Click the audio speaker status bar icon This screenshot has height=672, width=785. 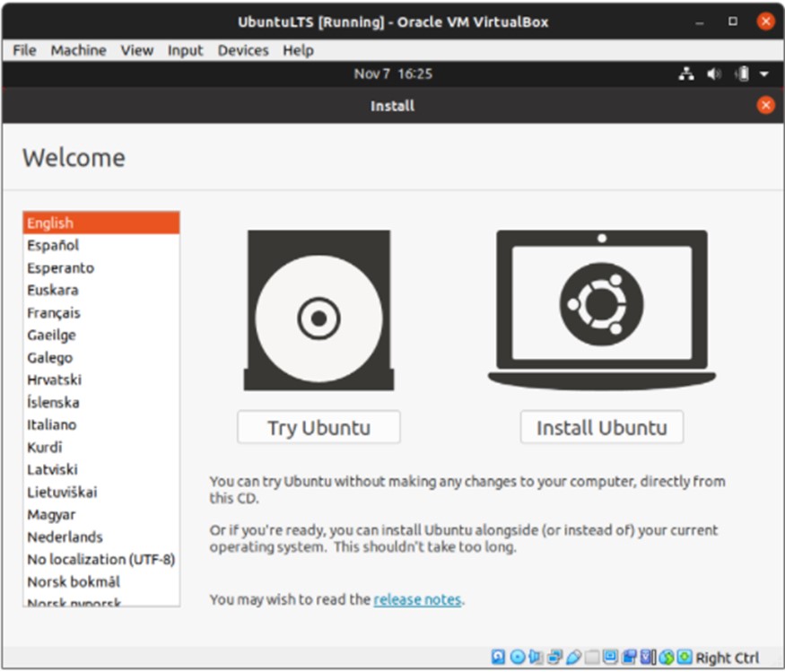pos(535,657)
